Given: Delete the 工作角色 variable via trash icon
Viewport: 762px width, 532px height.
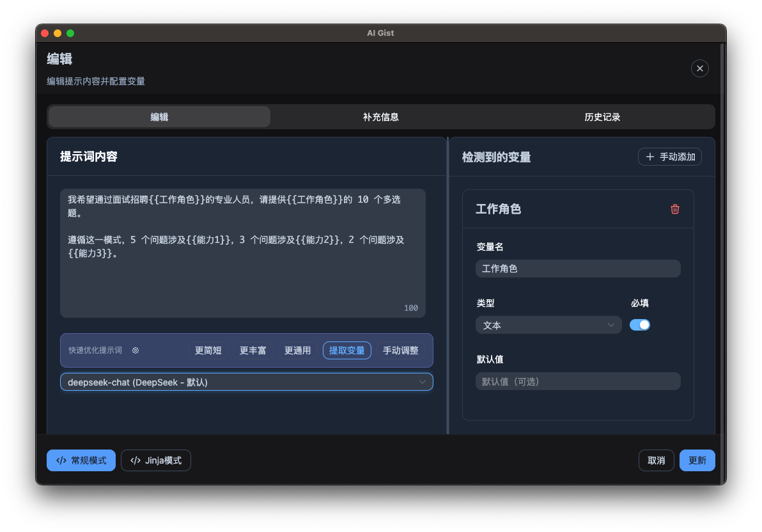Looking at the screenshot, I should (675, 209).
